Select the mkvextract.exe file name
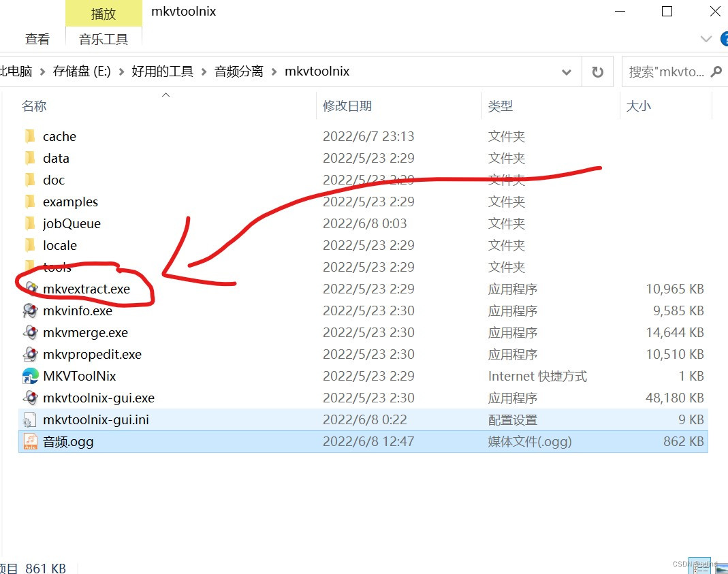 (86, 289)
